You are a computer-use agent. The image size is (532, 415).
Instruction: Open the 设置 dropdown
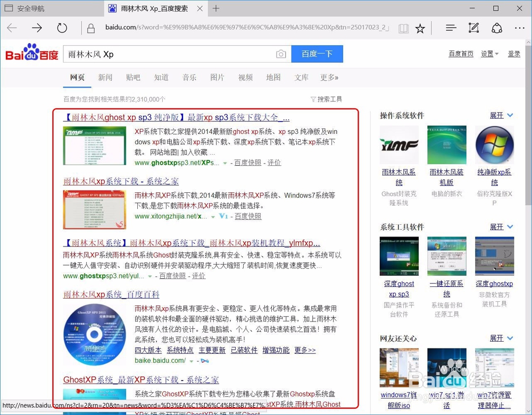click(489, 54)
